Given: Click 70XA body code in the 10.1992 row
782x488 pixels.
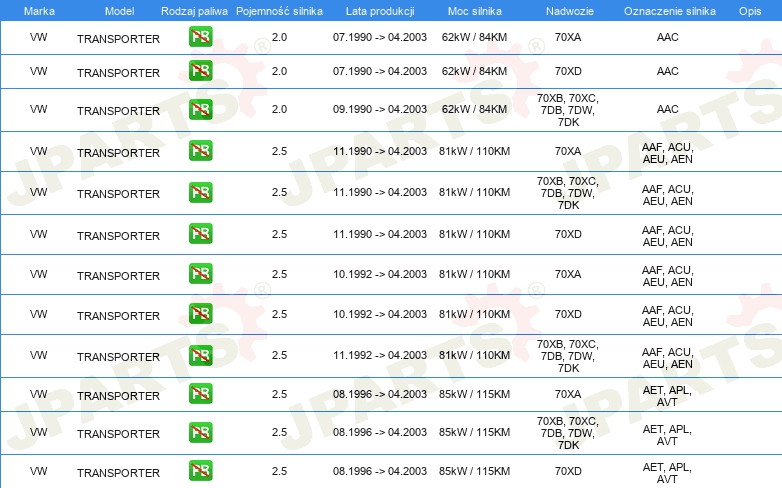Looking at the screenshot, I should pos(568,274).
